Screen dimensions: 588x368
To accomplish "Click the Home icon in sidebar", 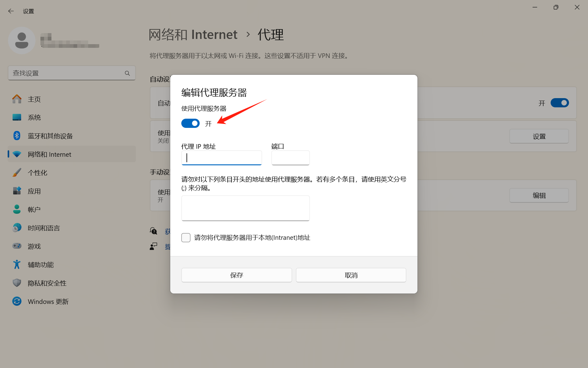I will coord(17,99).
